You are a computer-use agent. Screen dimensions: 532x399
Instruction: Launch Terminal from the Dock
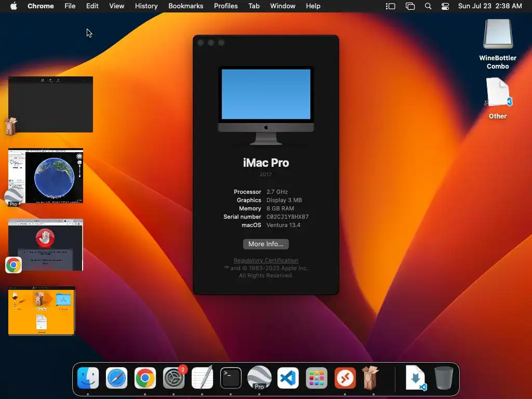click(x=231, y=378)
